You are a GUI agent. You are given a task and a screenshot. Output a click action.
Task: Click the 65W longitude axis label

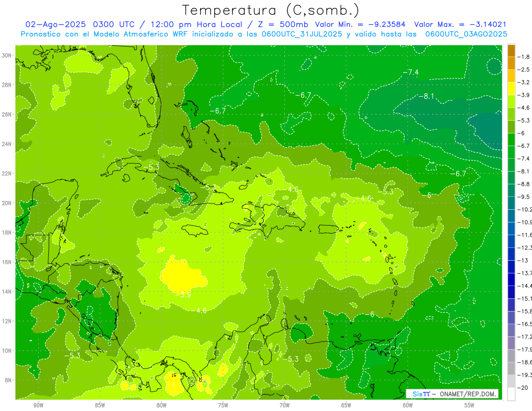pyautogui.click(x=346, y=405)
